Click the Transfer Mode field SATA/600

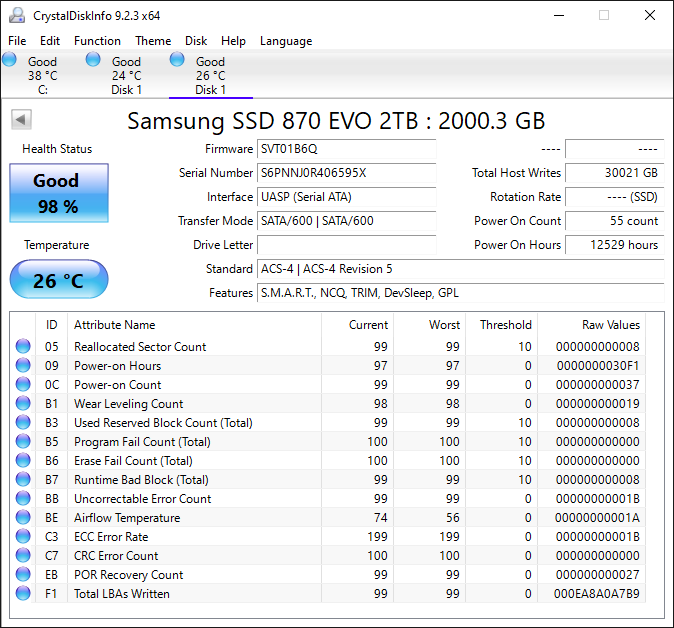click(x=346, y=221)
